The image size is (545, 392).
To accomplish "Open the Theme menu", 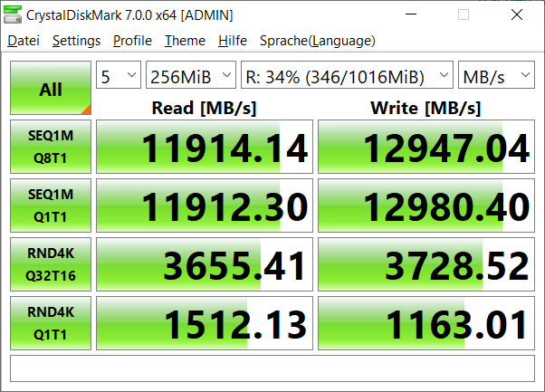I will 185,41.
